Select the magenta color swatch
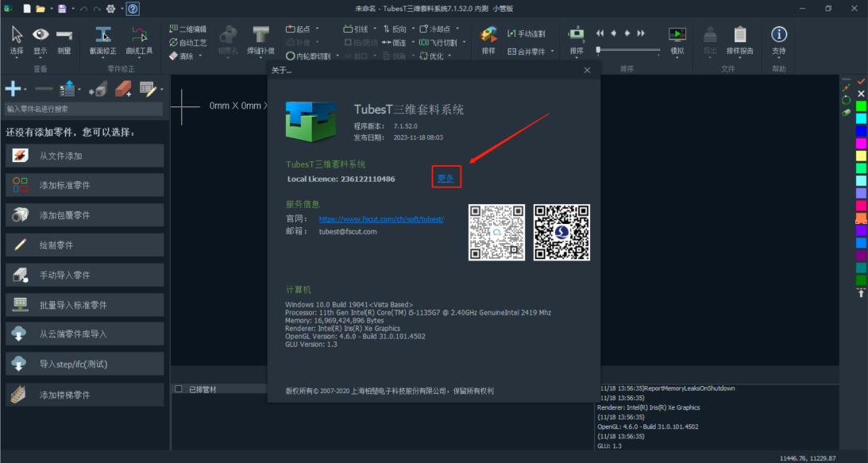The width and height of the screenshot is (868, 463). pyautogui.click(x=861, y=144)
